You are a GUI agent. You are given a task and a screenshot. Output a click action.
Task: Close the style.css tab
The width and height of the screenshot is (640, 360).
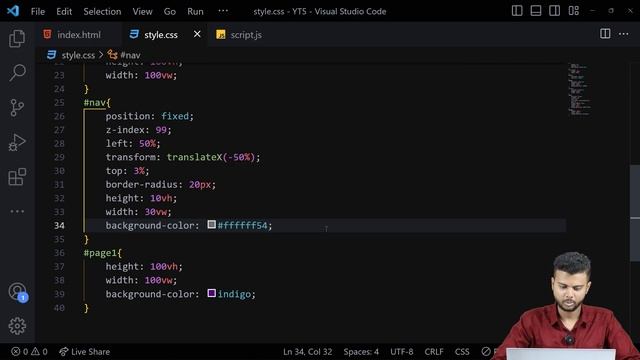[x=197, y=34]
